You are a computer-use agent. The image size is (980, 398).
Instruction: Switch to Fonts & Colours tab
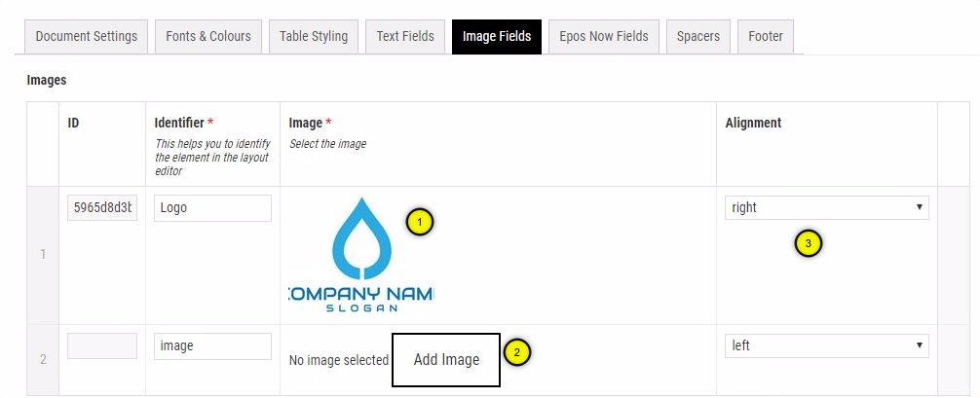click(208, 37)
